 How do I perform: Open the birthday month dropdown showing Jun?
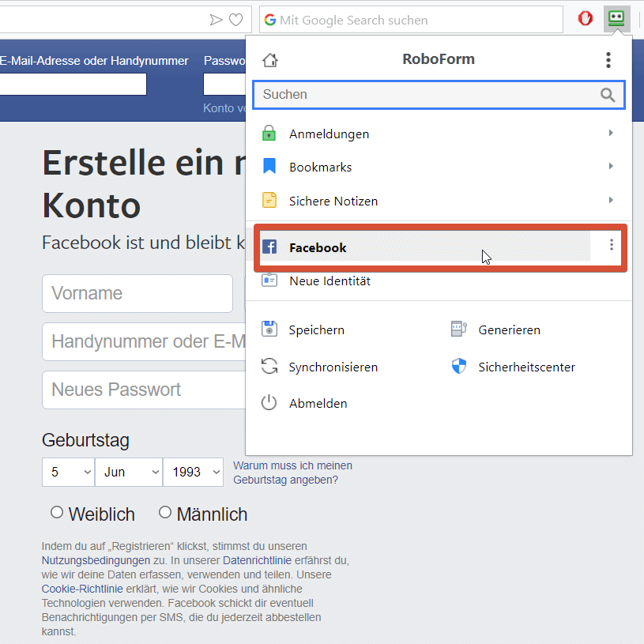click(x=129, y=473)
